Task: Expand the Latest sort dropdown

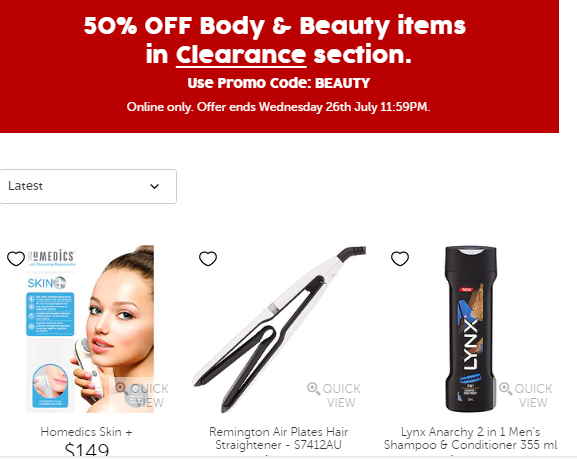Action: (x=88, y=186)
